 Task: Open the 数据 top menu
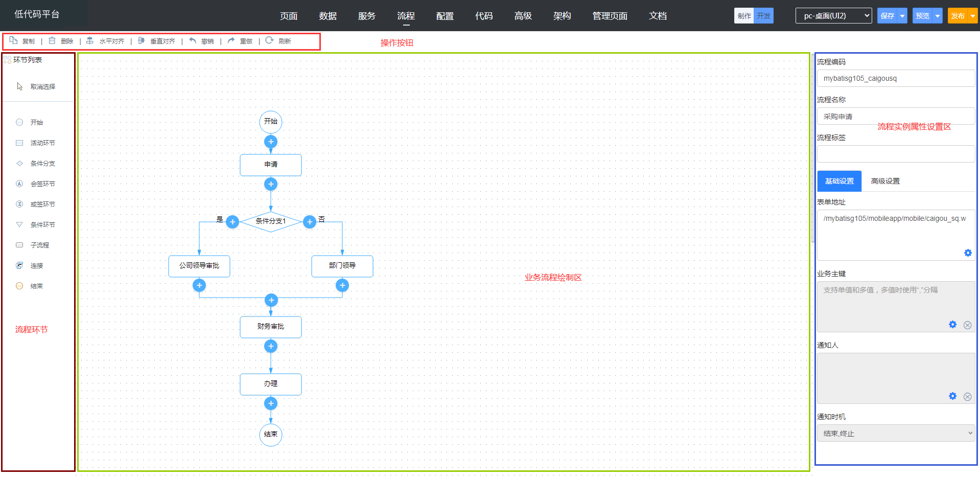click(x=328, y=16)
